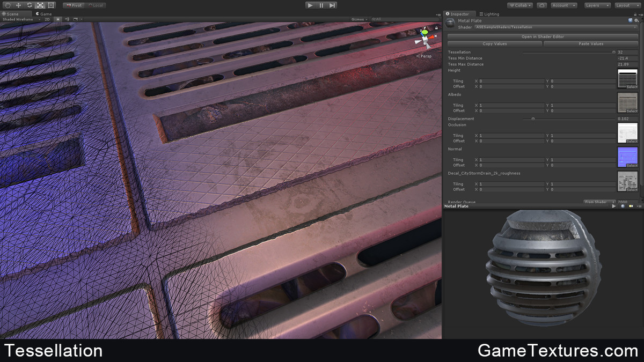Select the Height texture thumbnail
This screenshot has height=362, width=644.
pyautogui.click(x=627, y=78)
